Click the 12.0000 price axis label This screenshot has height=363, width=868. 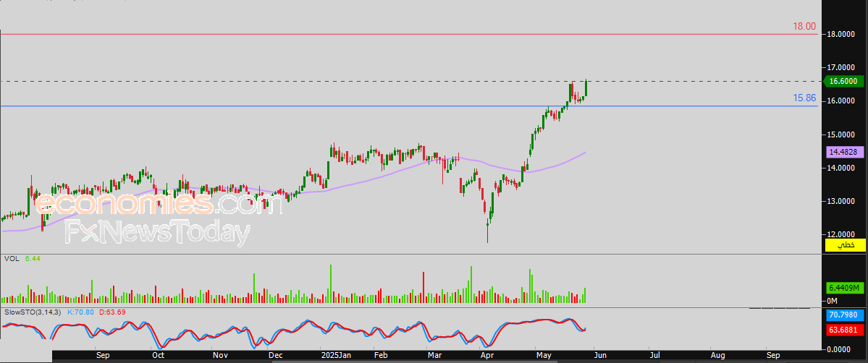point(840,234)
